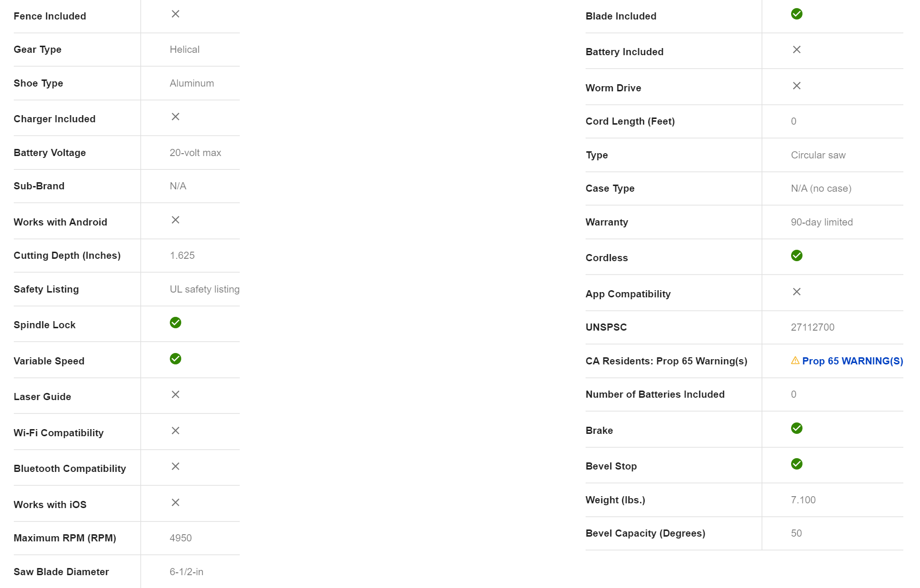Click the Warranty value 90-day limited
Image resolution: width=920 pixels, height=588 pixels.
[x=822, y=222]
